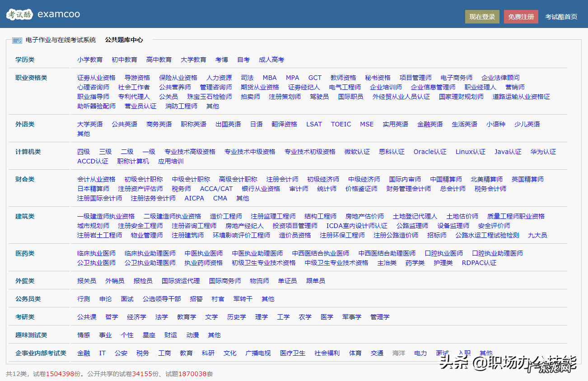Image resolution: width=588 pixels, height=381 pixels.
Task: Open 广播电视 link
Action: click(258, 353)
